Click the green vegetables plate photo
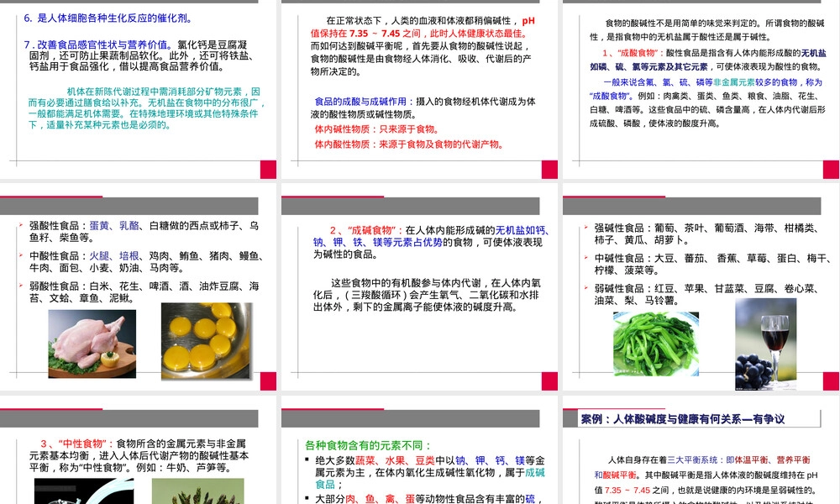This screenshot has width=840, height=504. [x=656, y=344]
